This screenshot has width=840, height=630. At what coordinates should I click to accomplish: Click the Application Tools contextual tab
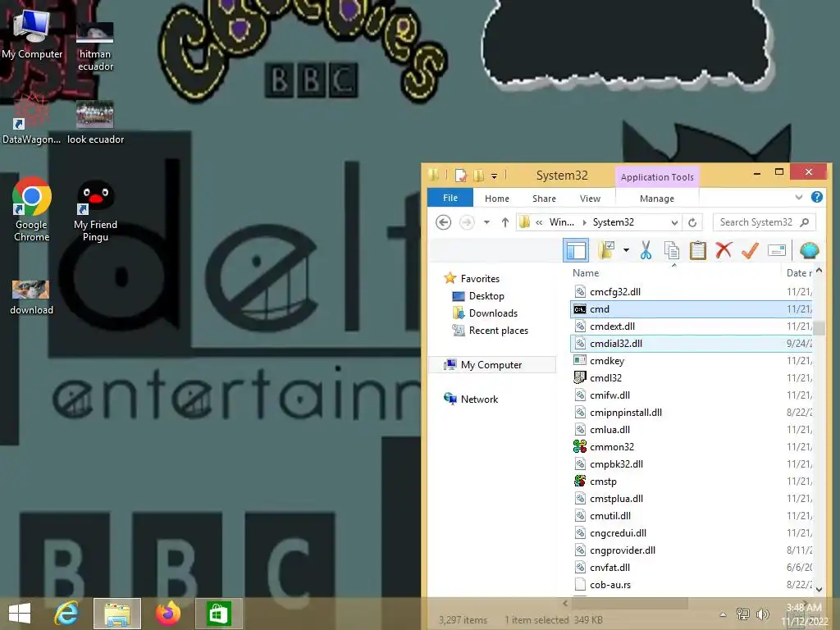point(657,177)
